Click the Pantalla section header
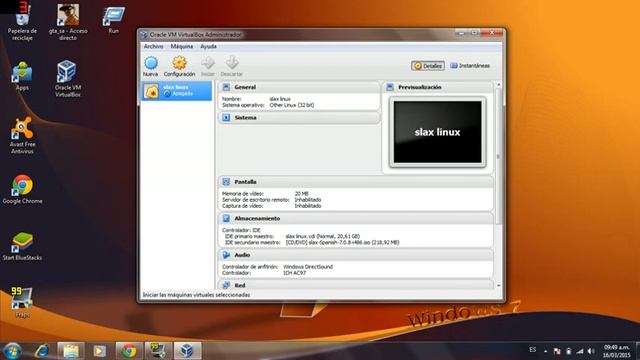640x360 pixels. pyautogui.click(x=356, y=182)
